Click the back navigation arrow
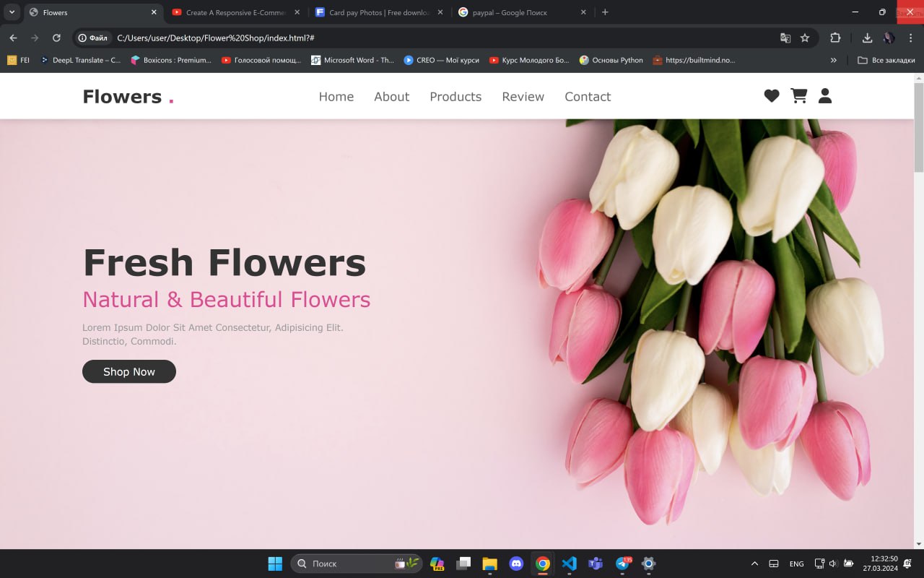924x578 pixels. 14,38
